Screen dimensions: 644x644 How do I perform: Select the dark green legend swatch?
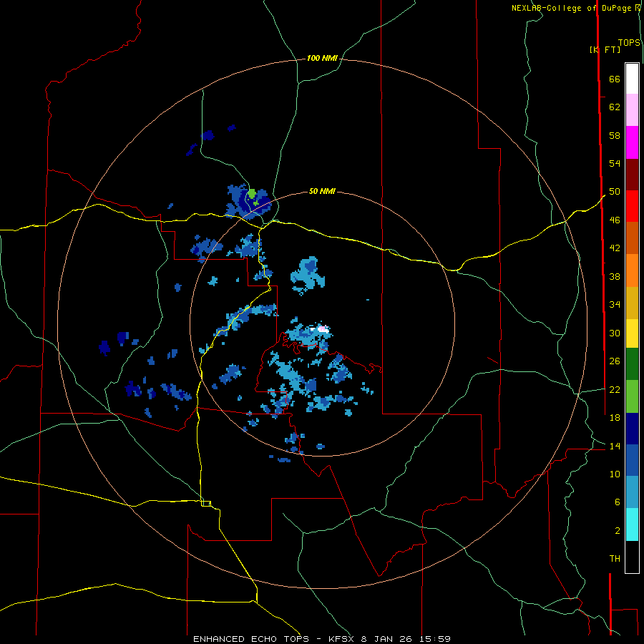pos(632,364)
